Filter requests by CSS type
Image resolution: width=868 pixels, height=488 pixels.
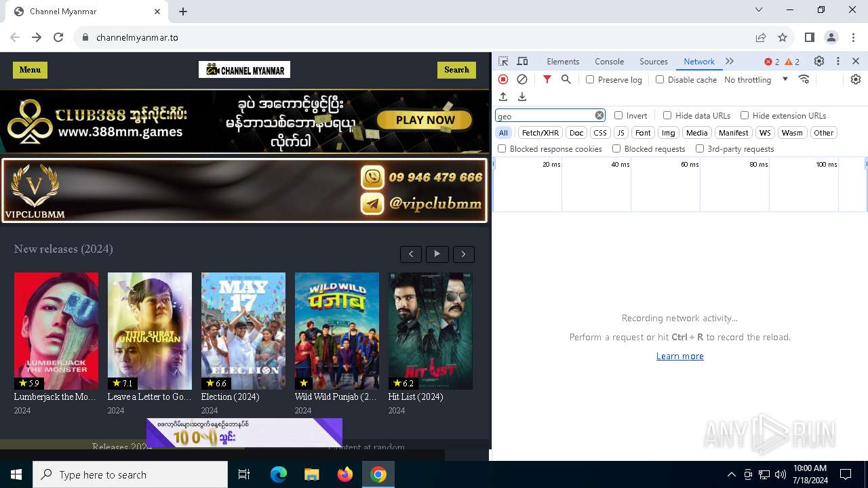pos(600,133)
